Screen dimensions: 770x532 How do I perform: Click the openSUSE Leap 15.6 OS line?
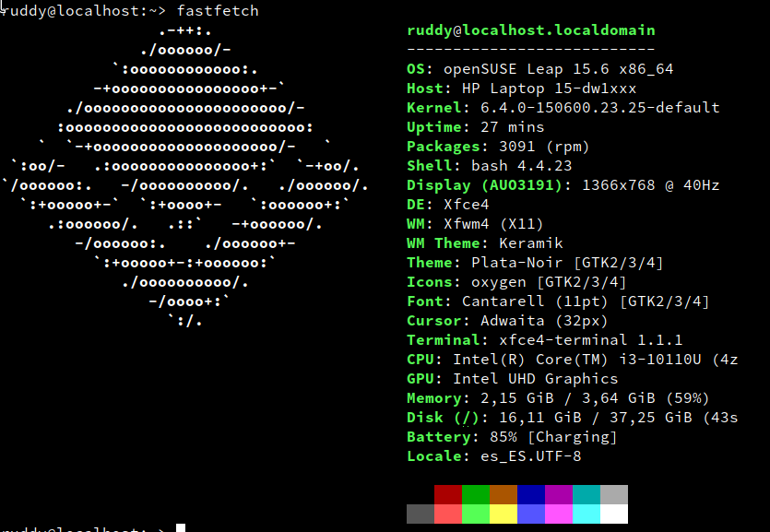[x=539, y=69]
